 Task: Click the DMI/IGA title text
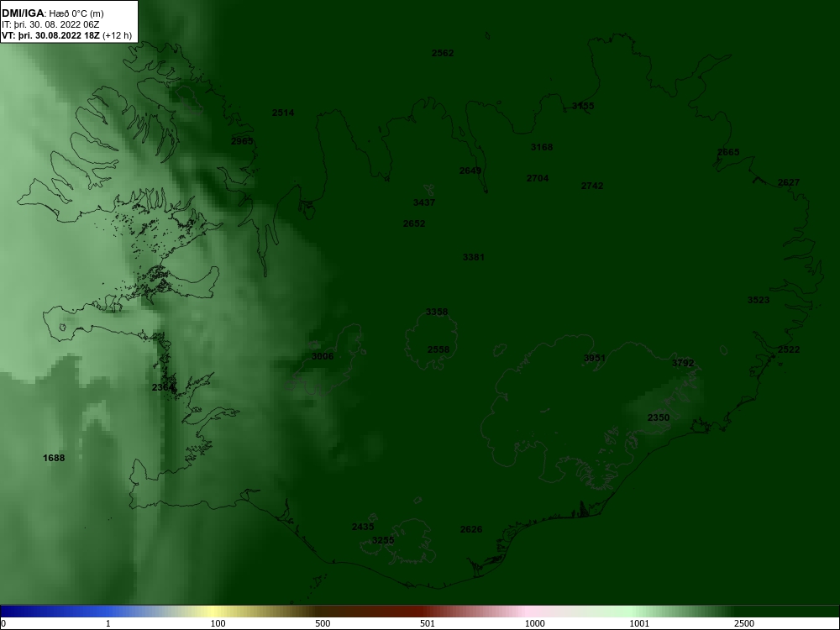(x=24, y=13)
